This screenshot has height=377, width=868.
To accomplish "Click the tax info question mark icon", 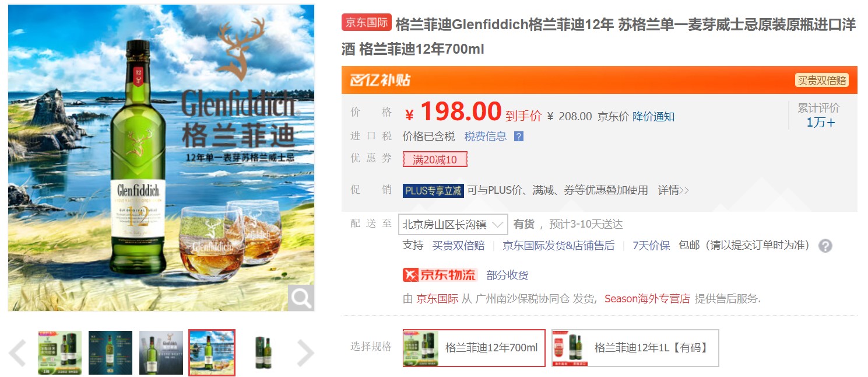I will pos(518,137).
